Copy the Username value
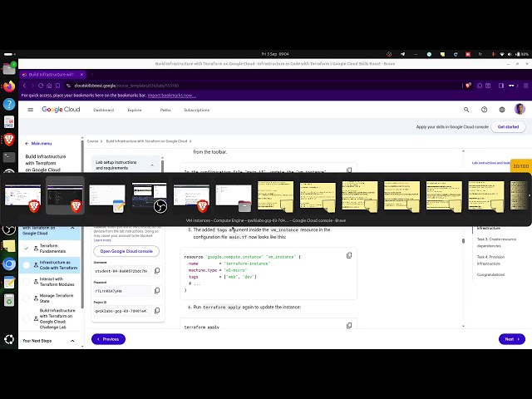The image size is (532, 399). [x=157, y=271]
